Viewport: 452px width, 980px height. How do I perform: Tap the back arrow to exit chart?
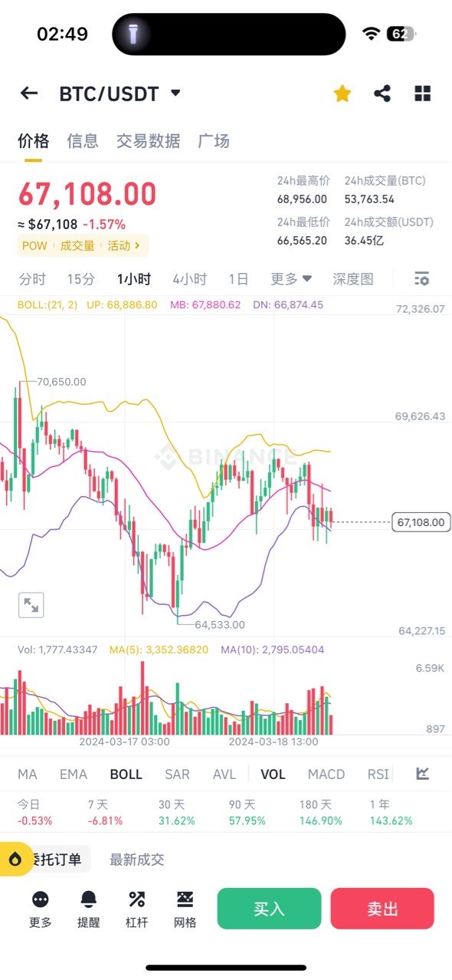pyautogui.click(x=28, y=93)
